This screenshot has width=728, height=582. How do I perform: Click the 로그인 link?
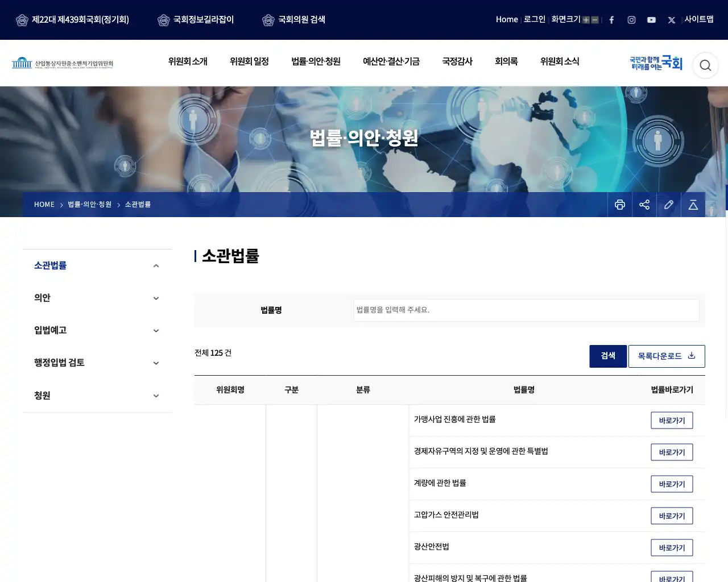pyautogui.click(x=535, y=19)
